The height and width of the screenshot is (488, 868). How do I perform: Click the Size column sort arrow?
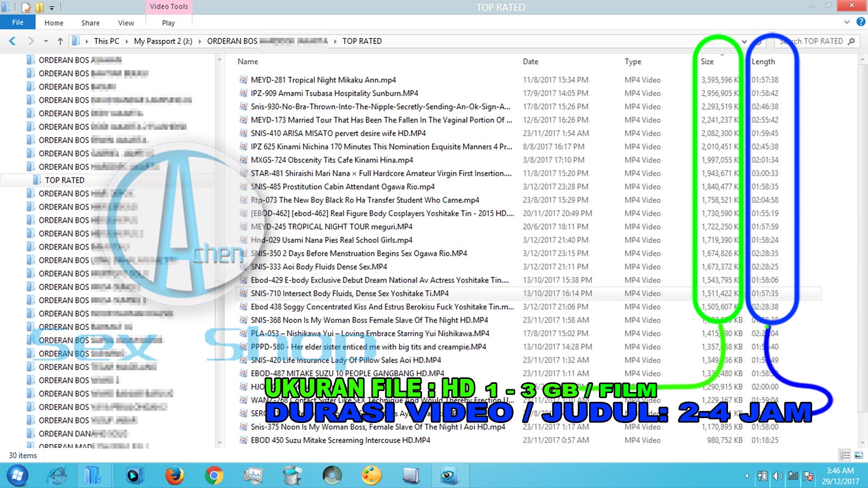(x=722, y=56)
